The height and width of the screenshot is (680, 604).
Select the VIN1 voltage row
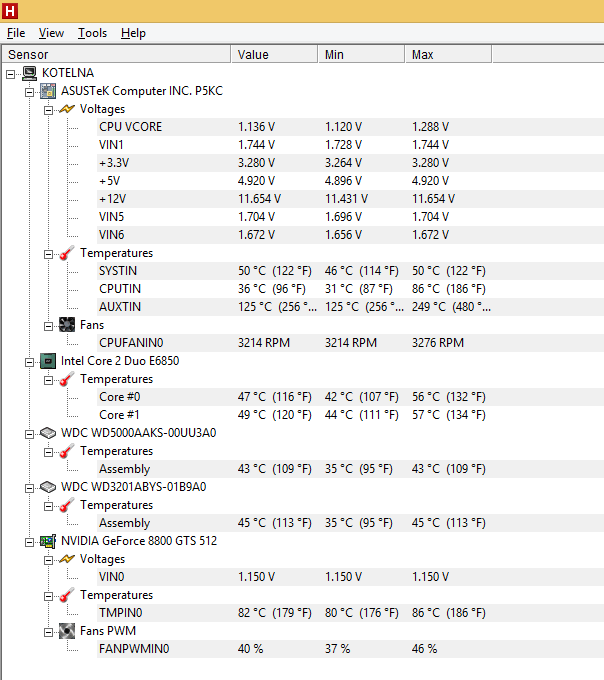click(350, 145)
